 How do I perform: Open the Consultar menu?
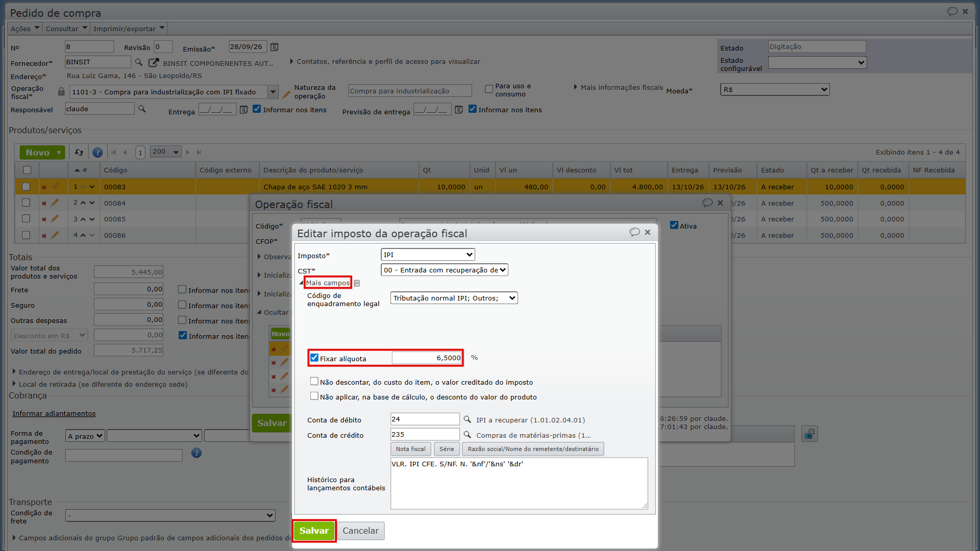coord(66,29)
